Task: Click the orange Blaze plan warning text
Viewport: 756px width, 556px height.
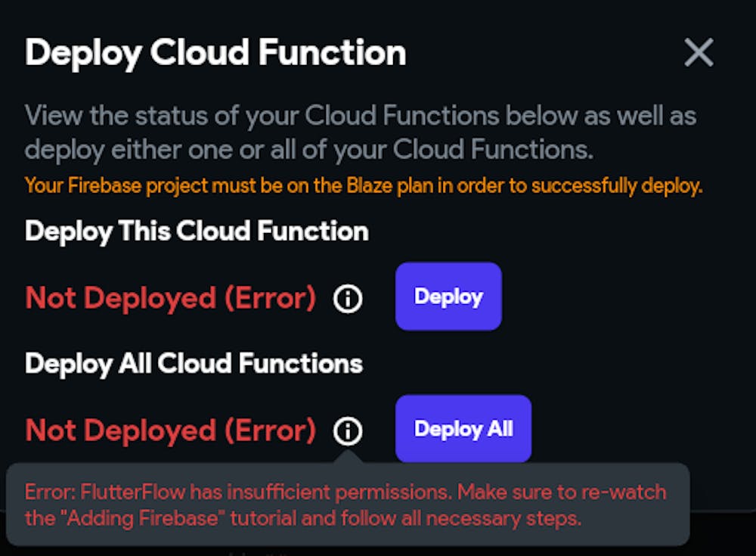Action: [x=364, y=185]
